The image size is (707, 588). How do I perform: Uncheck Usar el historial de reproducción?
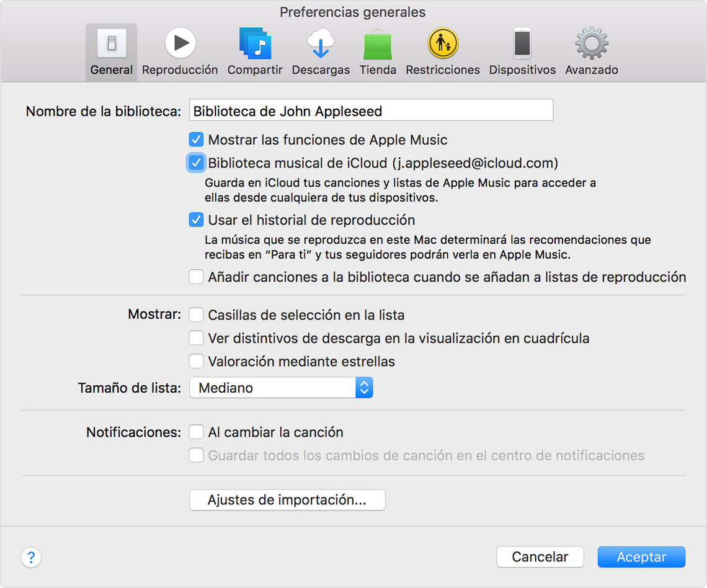(x=196, y=220)
